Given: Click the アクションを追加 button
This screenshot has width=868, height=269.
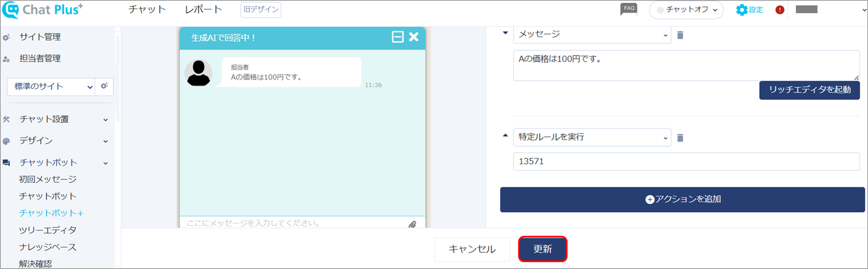Looking at the screenshot, I should (682, 199).
